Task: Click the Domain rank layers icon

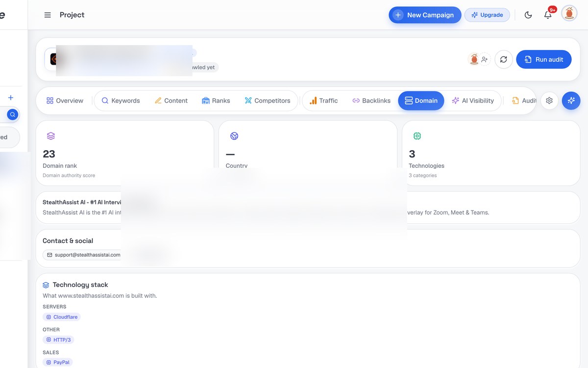Action: (51, 136)
